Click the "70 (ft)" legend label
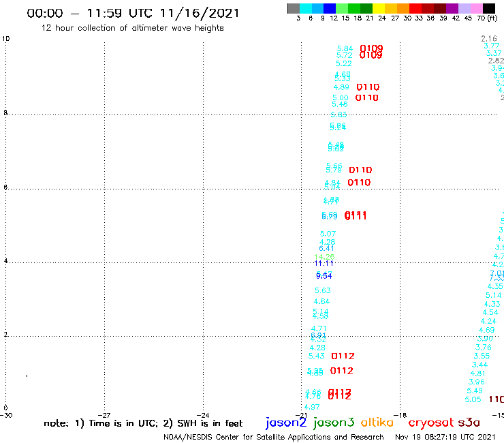 487,18
